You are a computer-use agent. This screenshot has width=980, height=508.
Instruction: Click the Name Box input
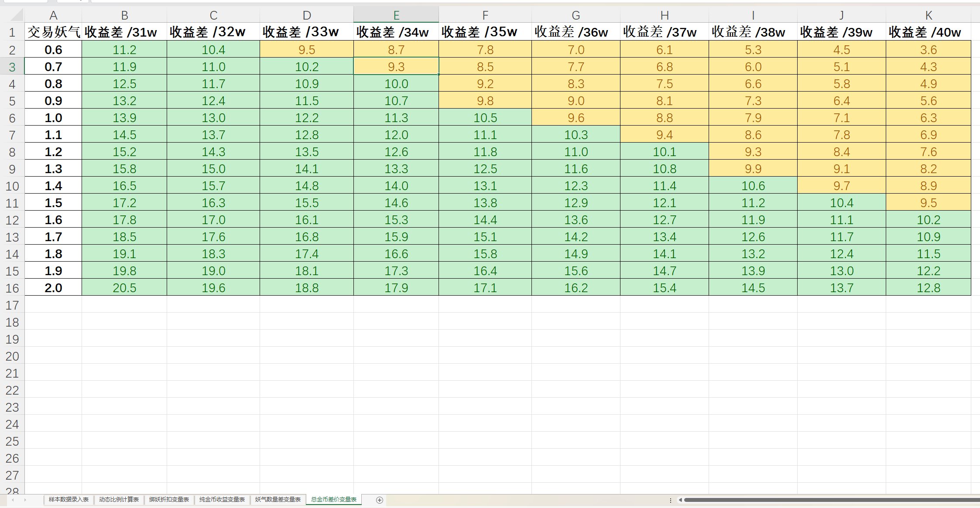pos(24,1)
